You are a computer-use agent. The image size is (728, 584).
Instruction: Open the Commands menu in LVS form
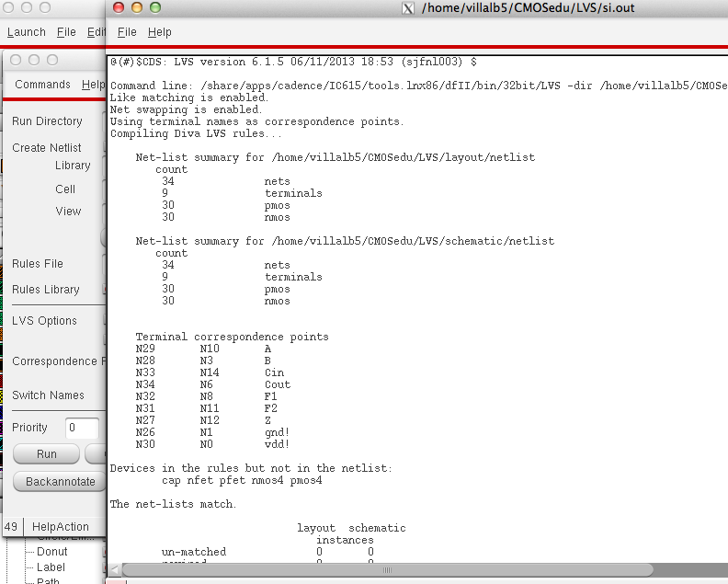[x=42, y=85]
